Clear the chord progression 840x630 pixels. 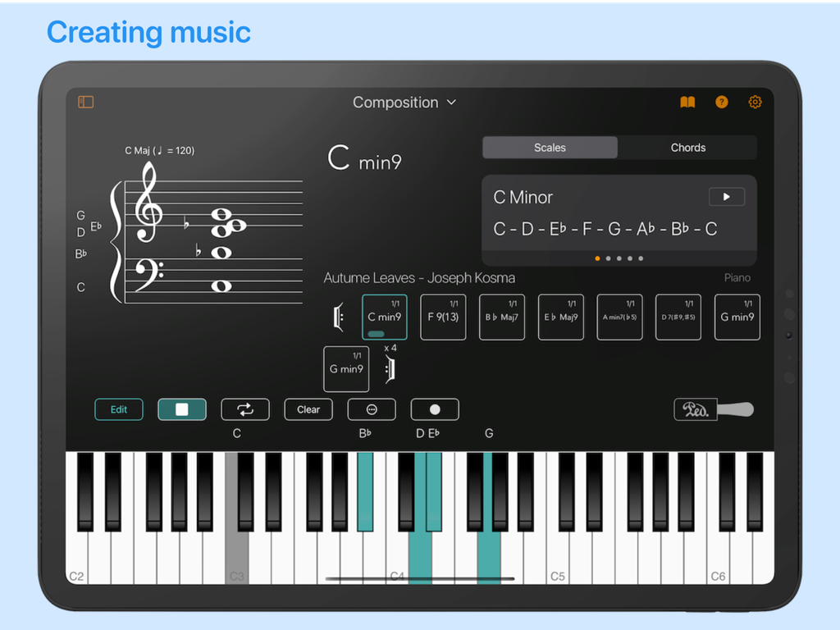308,409
